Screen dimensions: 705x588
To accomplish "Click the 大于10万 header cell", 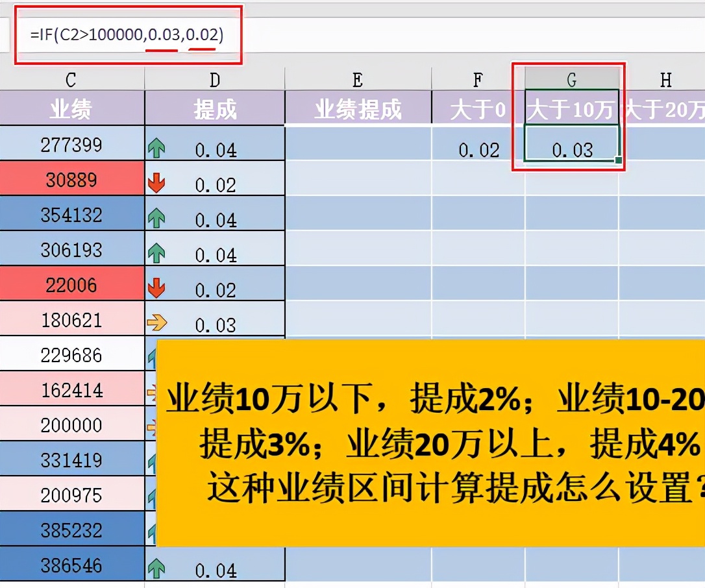I will (572, 108).
